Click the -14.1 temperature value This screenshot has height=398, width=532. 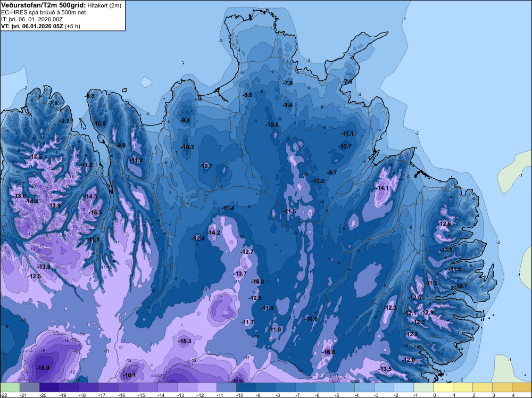point(383,188)
